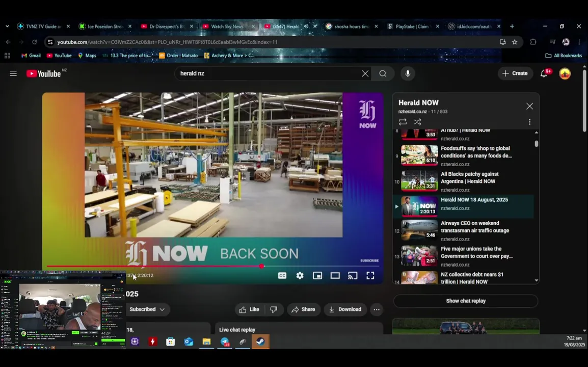This screenshot has height=367, width=588.
Task: Open Steam from the taskbar
Action: pyautogui.click(x=260, y=342)
